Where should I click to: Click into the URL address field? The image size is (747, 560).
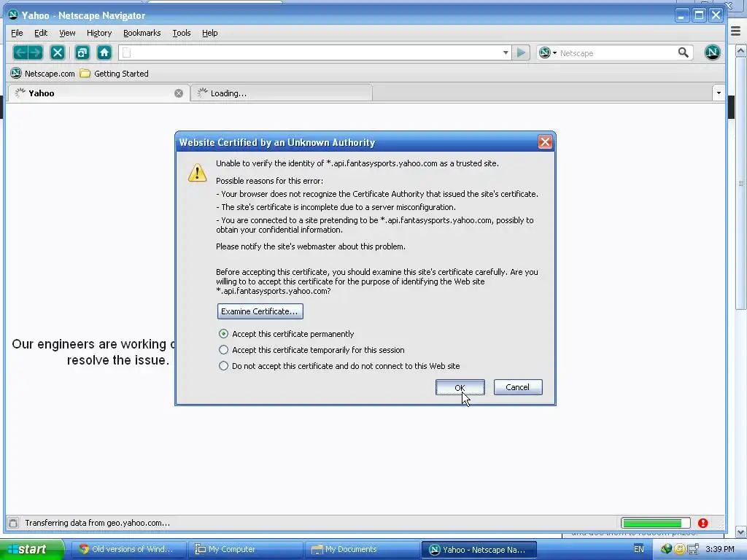[x=314, y=52]
